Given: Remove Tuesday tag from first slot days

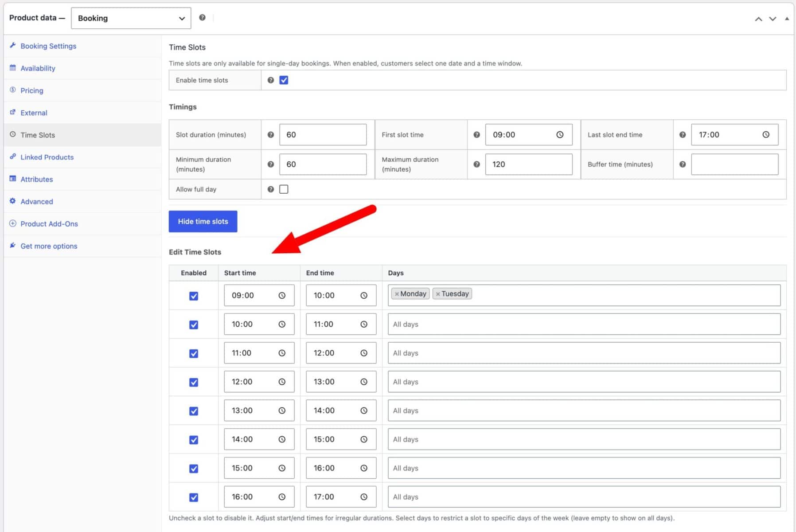Looking at the screenshot, I should pyautogui.click(x=438, y=294).
